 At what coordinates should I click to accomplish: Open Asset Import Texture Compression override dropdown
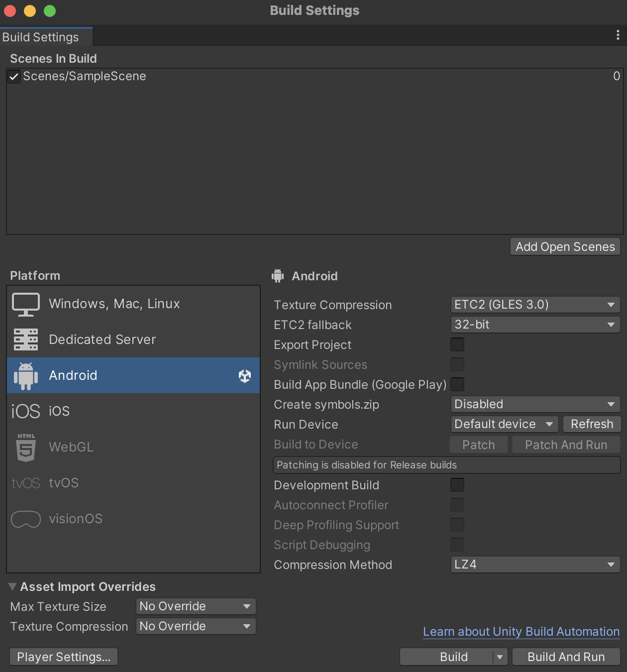click(x=196, y=626)
